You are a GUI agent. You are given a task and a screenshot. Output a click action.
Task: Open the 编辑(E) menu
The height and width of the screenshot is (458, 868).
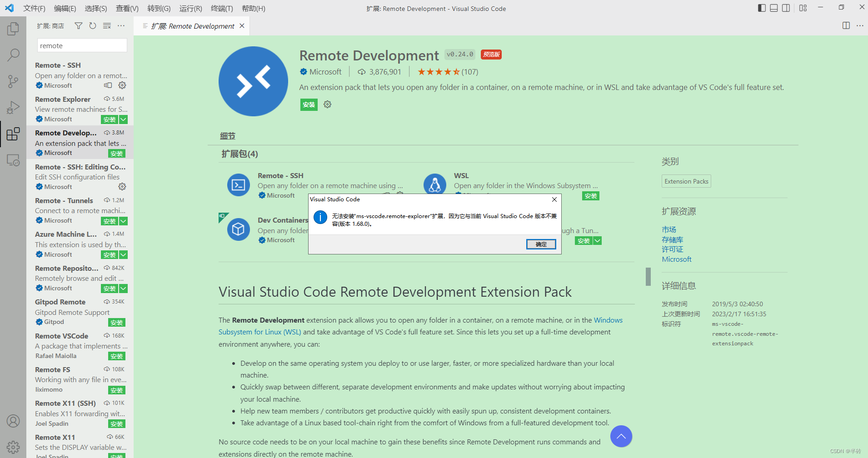pyautogui.click(x=65, y=9)
